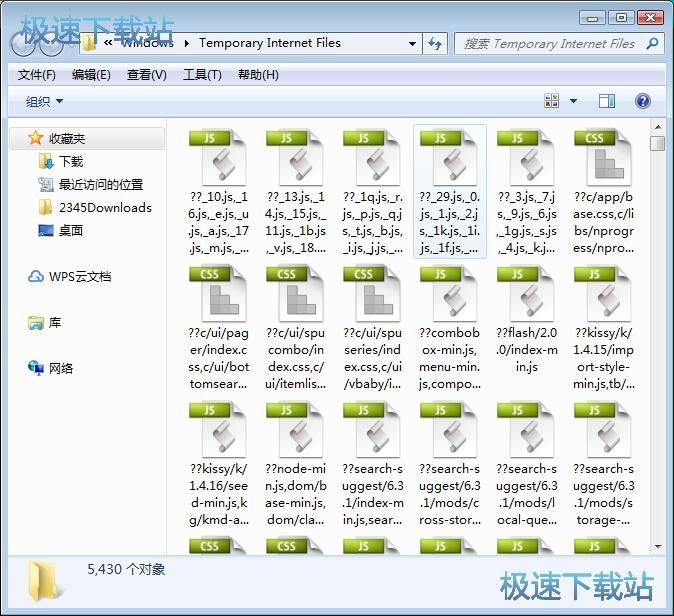Open the 组织 dropdown menu
Image resolution: width=674 pixels, height=616 pixels.
pyautogui.click(x=44, y=101)
